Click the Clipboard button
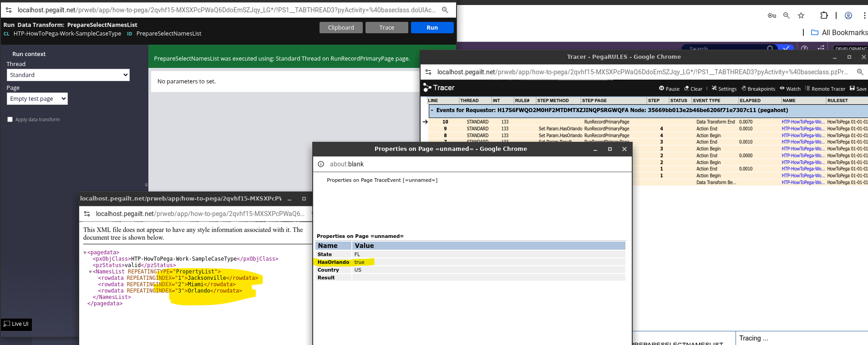The width and height of the screenshot is (868, 345). click(x=341, y=28)
